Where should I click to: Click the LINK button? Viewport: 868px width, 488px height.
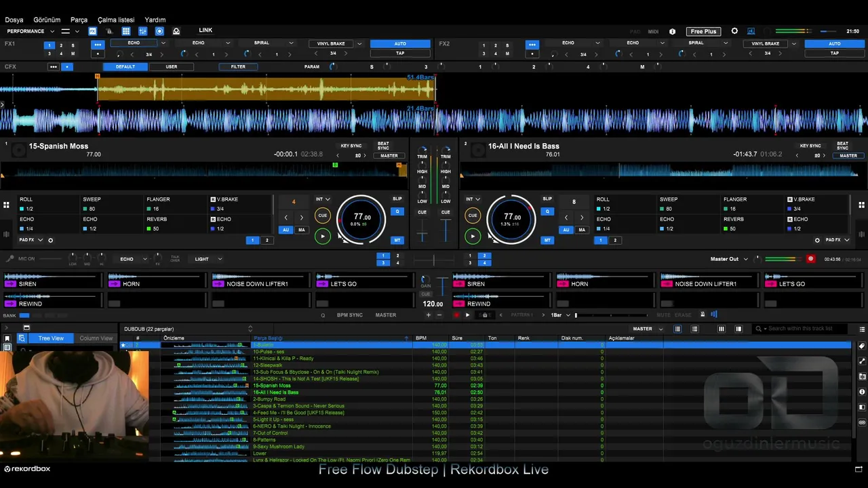point(205,30)
